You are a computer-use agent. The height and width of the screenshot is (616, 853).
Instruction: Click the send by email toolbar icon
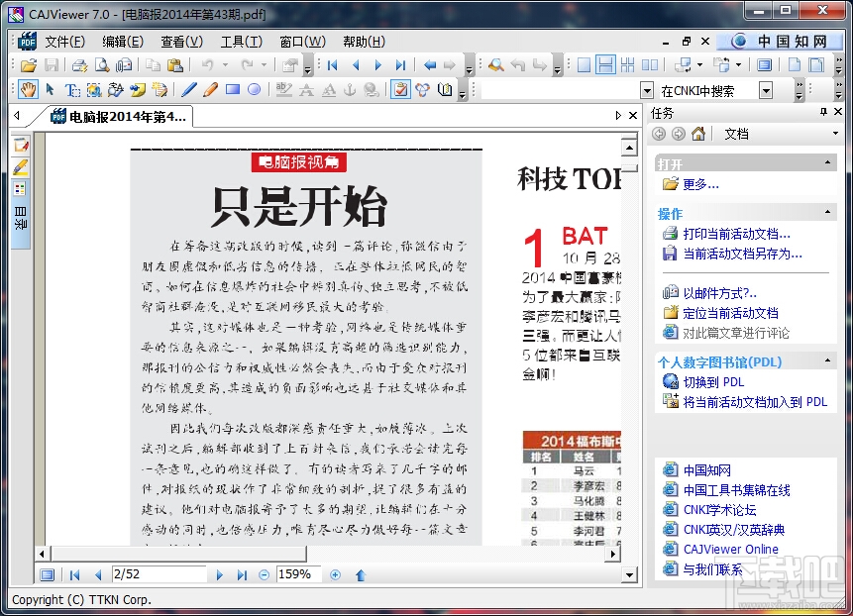(124, 65)
